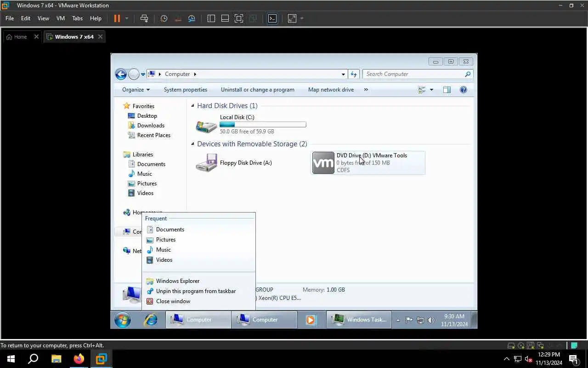This screenshot has width=588, height=368.
Task: Click the Windows 7 Start orb
Action: pos(123,320)
